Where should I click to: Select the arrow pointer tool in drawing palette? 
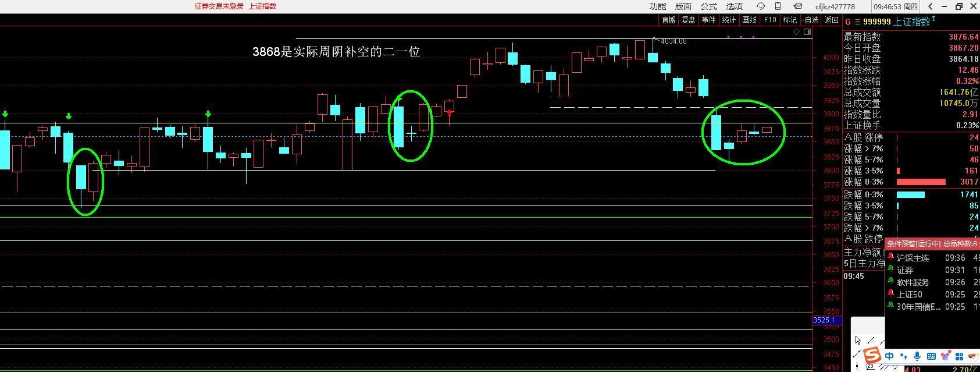click(x=858, y=340)
